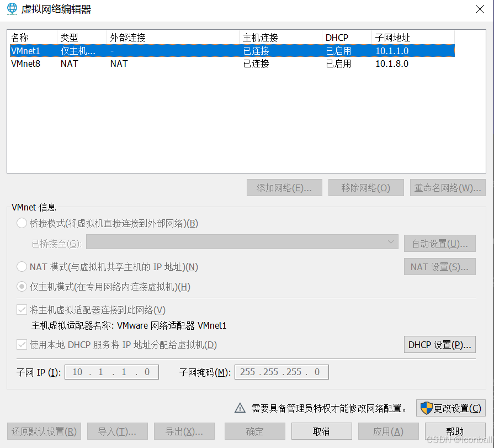The width and height of the screenshot is (494, 448).
Task: Click 已连接 host cell in VMnet8 row
Action: [256, 64]
